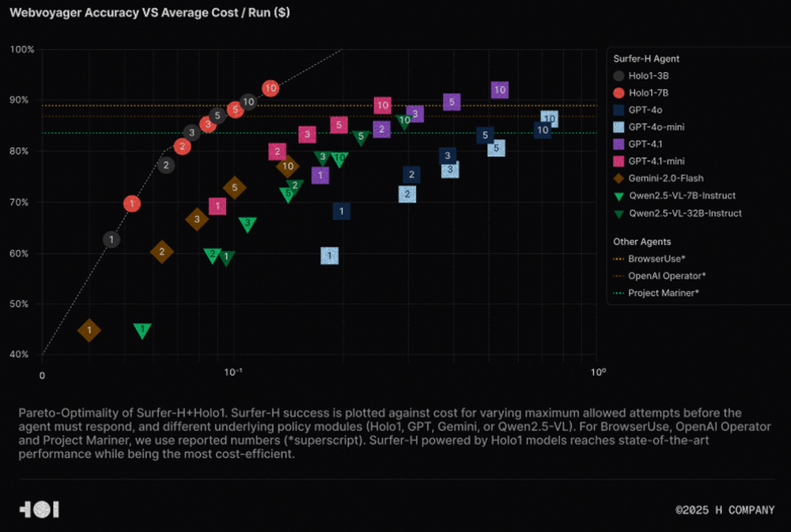Click the light green Qwen 7B triangle labeled 3

[247, 224]
